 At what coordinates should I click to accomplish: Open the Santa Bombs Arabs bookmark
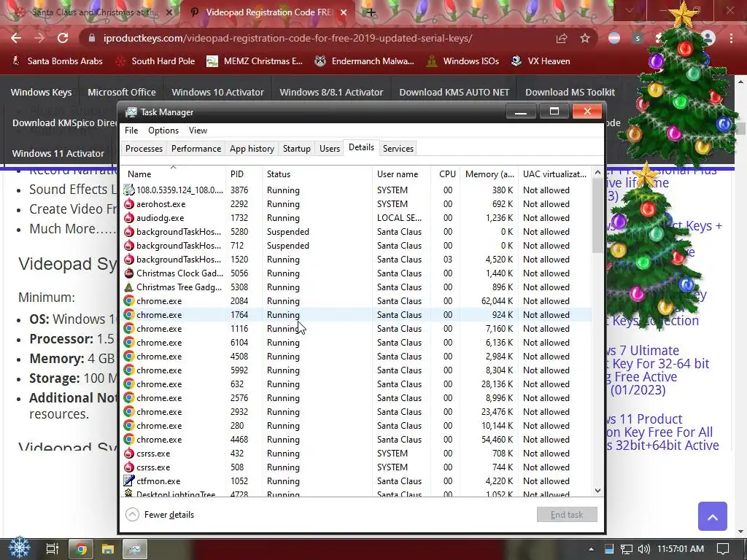pyautogui.click(x=57, y=61)
